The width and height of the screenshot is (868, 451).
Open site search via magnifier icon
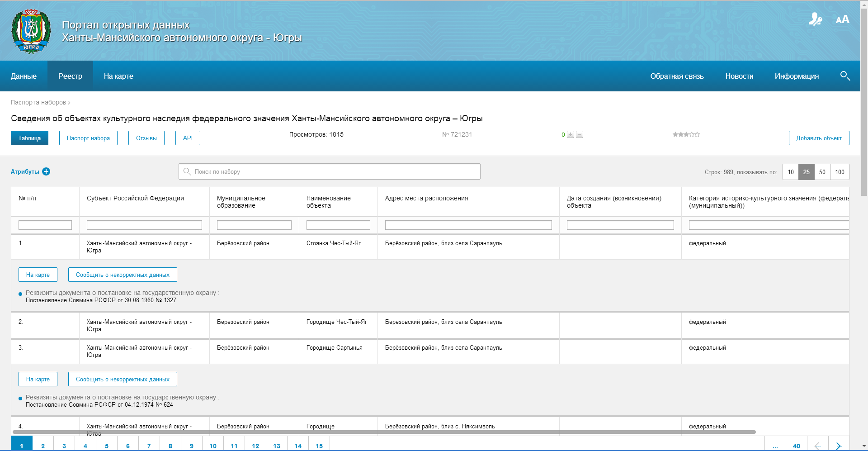844,76
